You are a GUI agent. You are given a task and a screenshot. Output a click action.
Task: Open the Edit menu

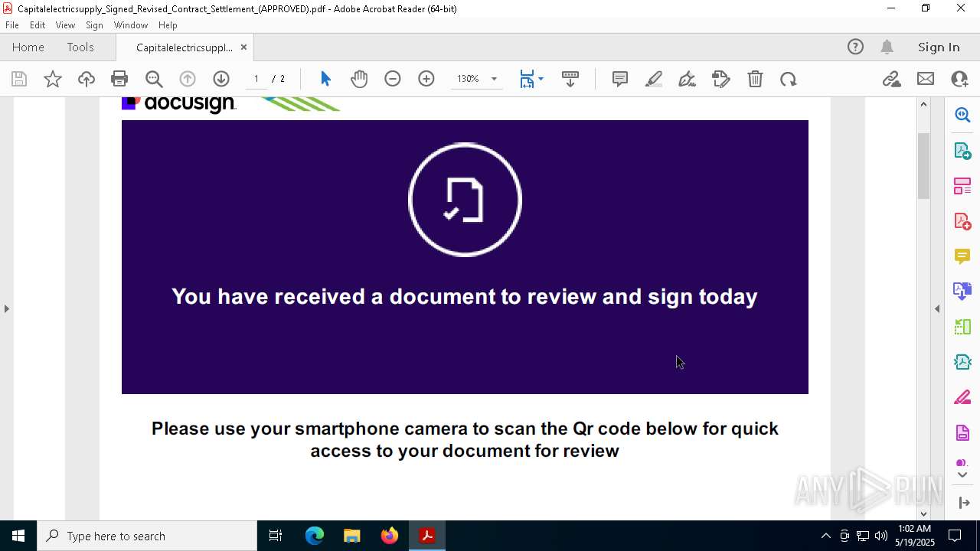point(38,25)
